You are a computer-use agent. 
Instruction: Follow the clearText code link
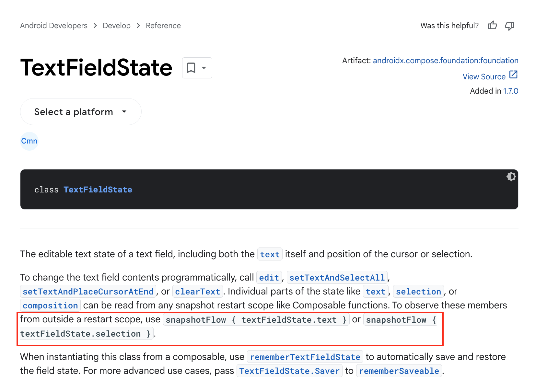(198, 292)
